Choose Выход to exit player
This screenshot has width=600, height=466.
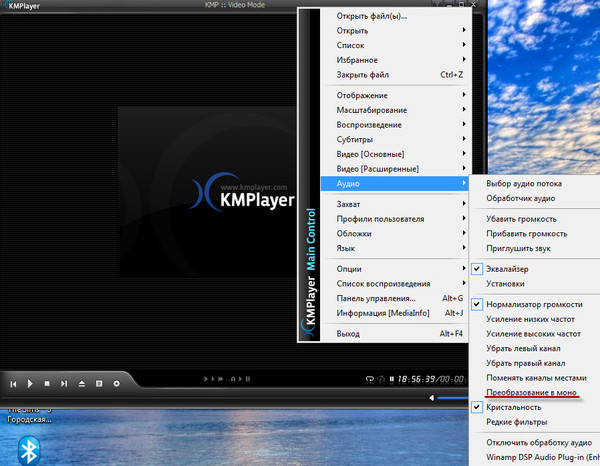coord(395,334)
